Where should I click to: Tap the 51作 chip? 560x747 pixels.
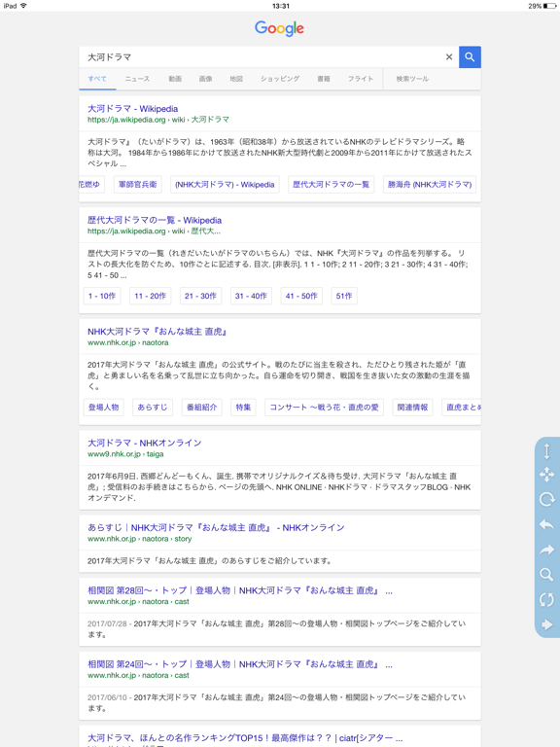coord(344,296)
